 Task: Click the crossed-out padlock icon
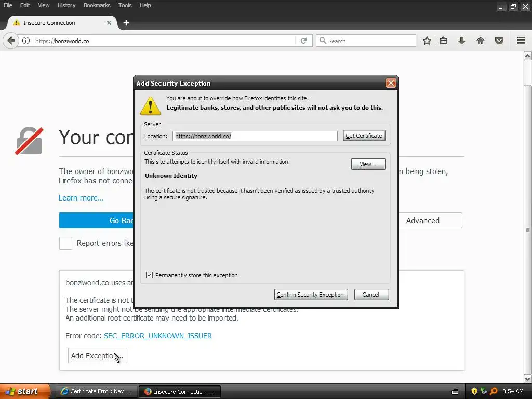click(x=29, y=141)
